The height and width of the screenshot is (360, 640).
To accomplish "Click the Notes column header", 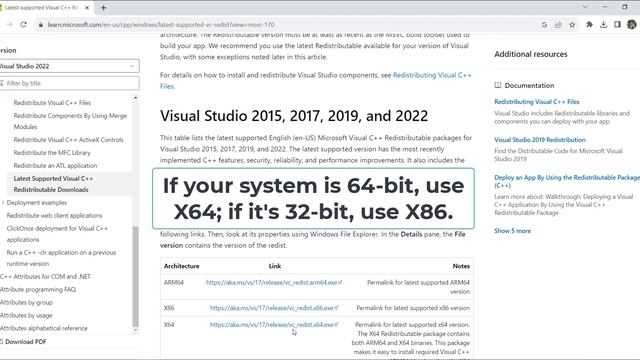I will pyautogui.click(x=461, y=266).
